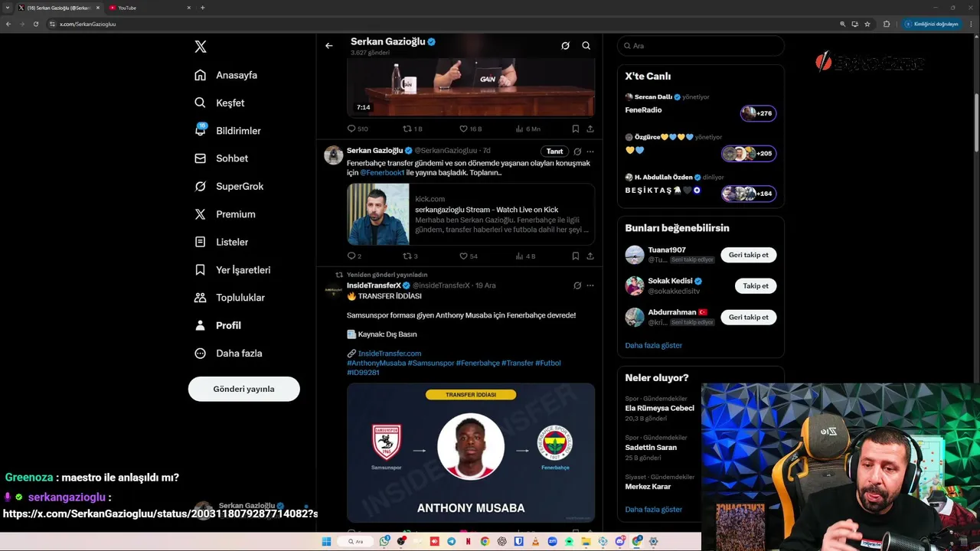
Task: Click the address bar with x.com/SerkanGaziogluu
Action: [x=440, y=24]
